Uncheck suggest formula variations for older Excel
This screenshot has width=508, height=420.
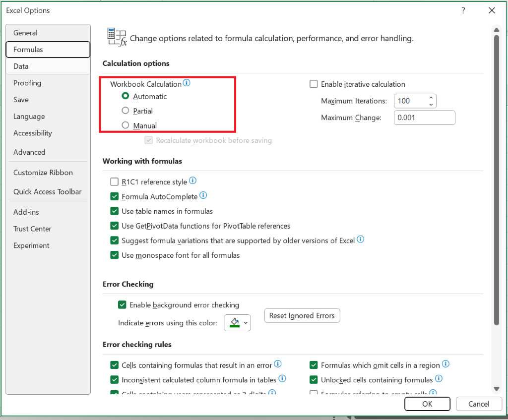click(115, 240)
